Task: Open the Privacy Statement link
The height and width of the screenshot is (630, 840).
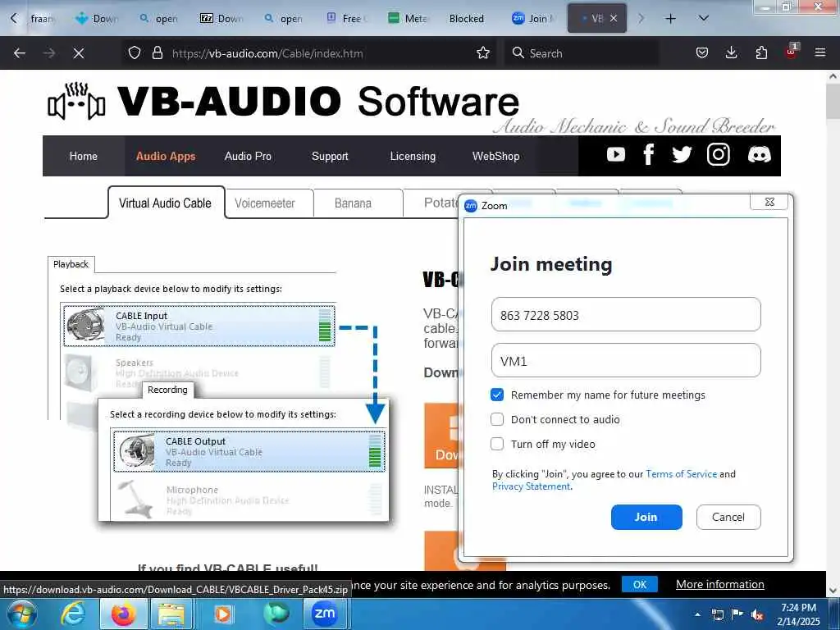Action: click(531, 486)
